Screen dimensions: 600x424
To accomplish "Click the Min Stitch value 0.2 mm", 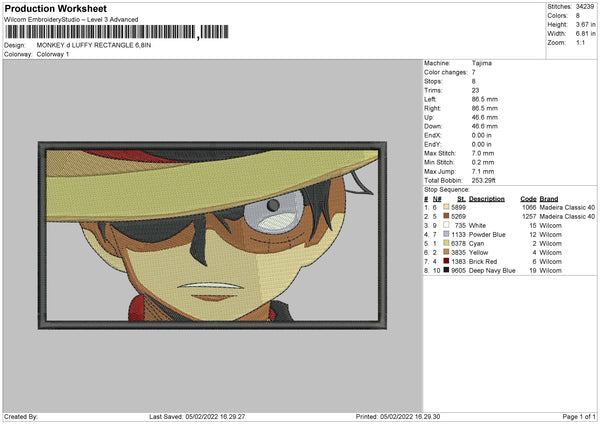I will 483,162.
